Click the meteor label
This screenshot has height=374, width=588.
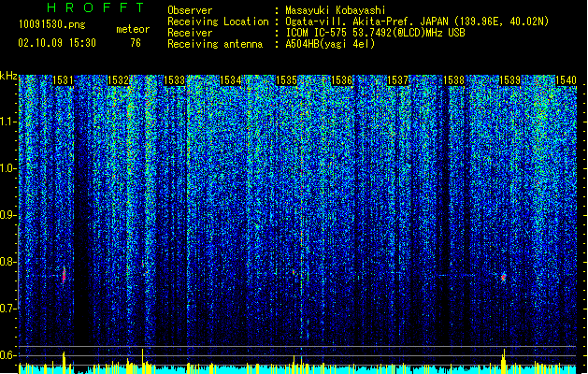[x=133, y=29]
